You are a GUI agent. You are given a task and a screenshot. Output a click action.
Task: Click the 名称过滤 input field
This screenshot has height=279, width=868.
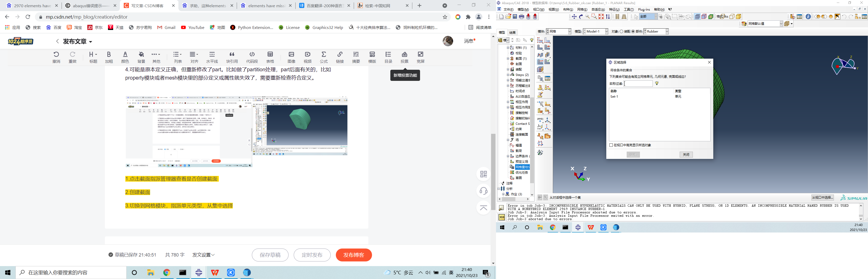tap(638, 83)
